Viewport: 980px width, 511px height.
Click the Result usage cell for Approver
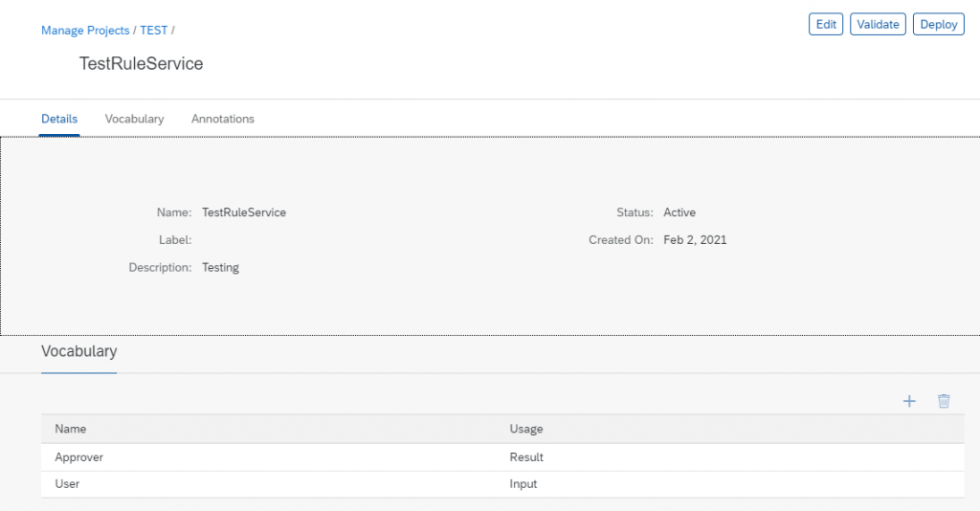pyautogui.click(x=526, y=457)
